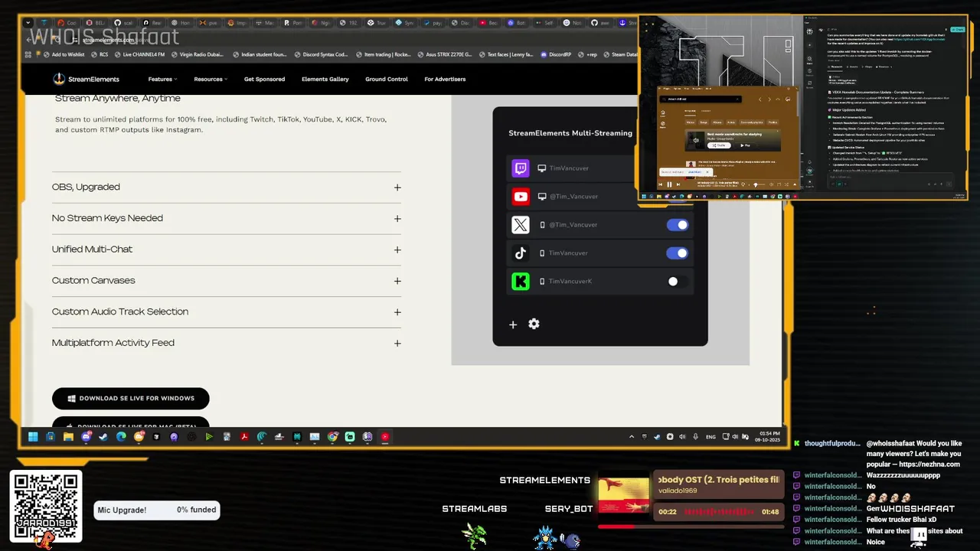Open the Features dropdown in the navigation

tap(162, 79)
